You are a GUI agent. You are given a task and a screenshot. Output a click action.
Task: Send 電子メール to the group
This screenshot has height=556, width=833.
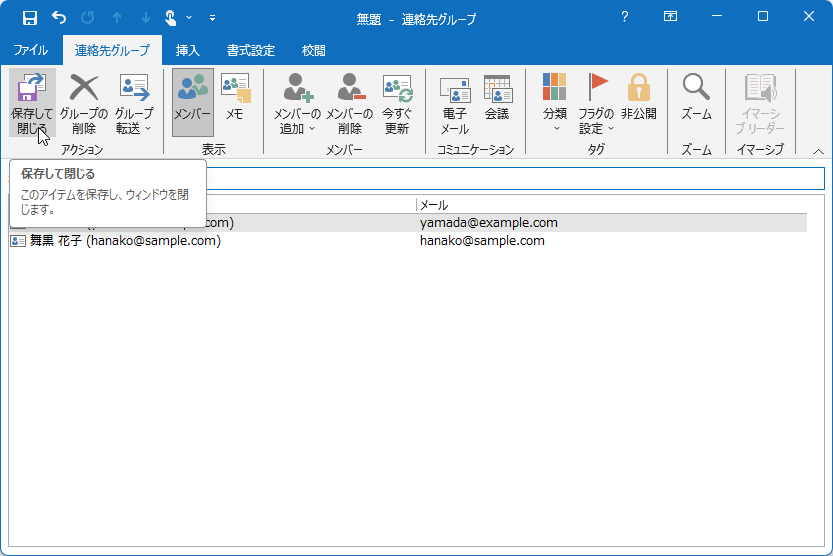pos(455,104)
